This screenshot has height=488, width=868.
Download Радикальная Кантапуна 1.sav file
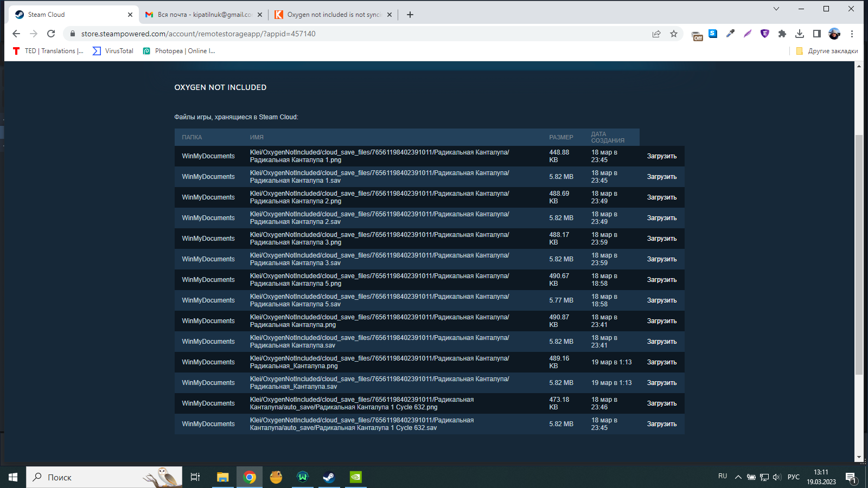coord(661,177)
